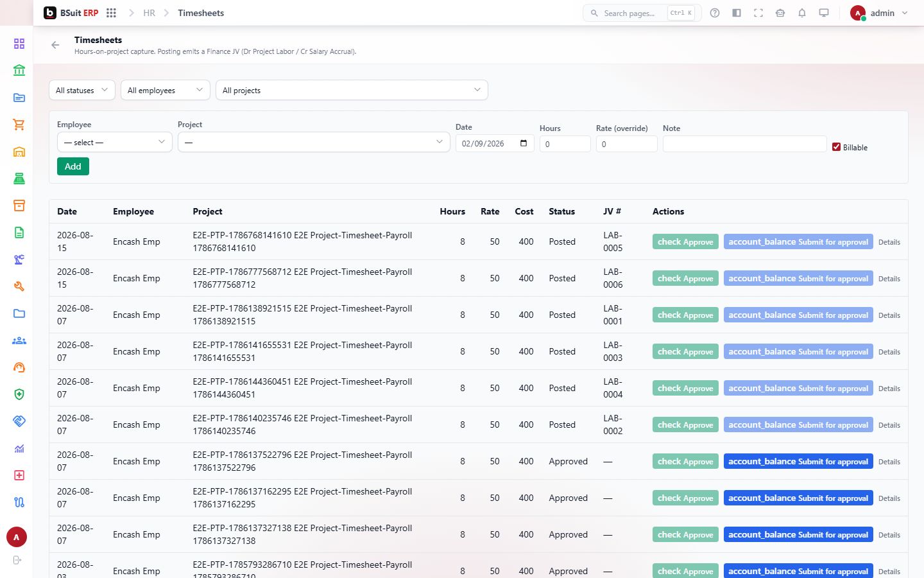Open the date picker calendar icon
Viewport: 924px width, 578px height.
click(x=524, y=143)
